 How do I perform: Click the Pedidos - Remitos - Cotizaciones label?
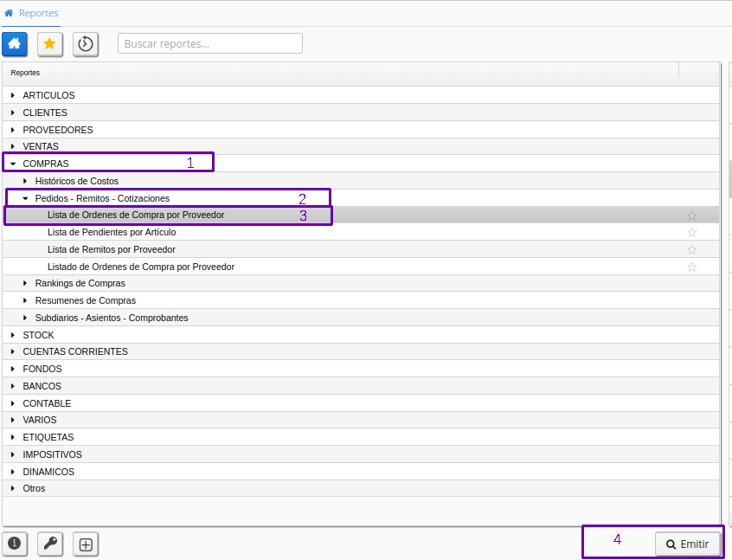[x=102, y=198]
